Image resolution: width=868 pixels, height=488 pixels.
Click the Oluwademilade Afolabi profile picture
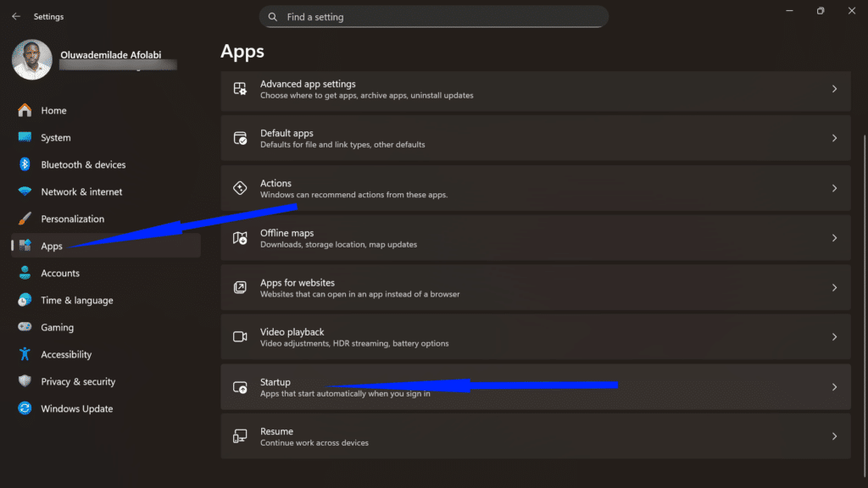(x=31, y=60)
